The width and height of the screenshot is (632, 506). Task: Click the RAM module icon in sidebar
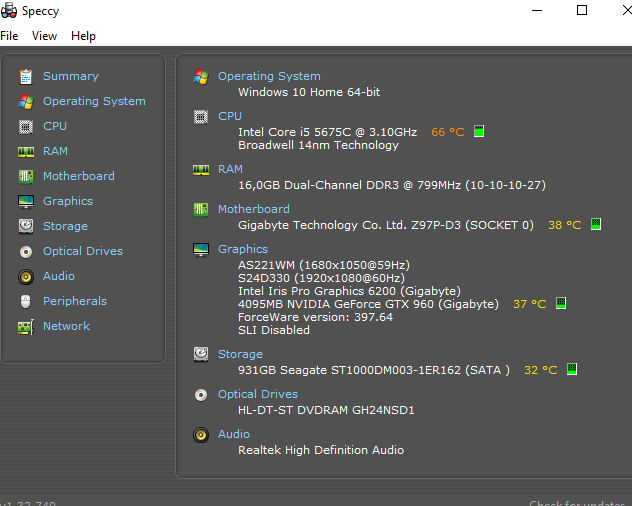pyautogui.click(x=26, y=152)
